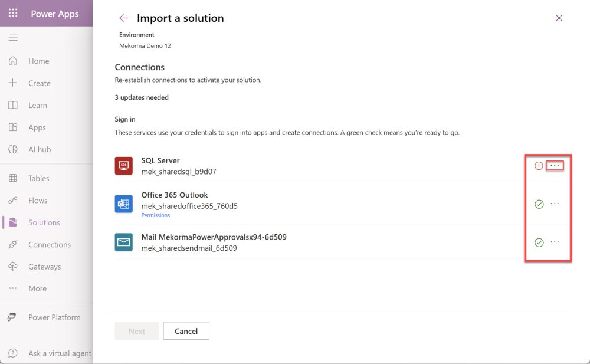This screenshot has height=364, width=590.
Task: Expand the More item in the sidebar
Action: 37,288
